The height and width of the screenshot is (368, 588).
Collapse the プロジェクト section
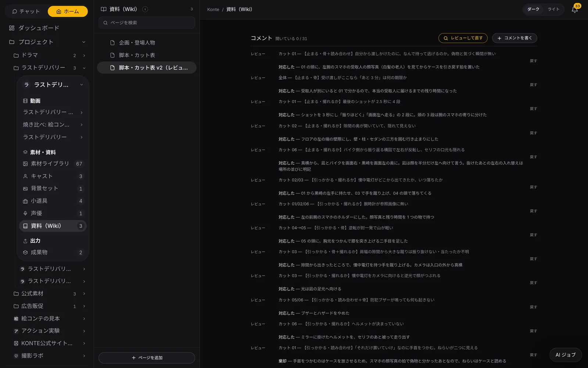[84, 42]
